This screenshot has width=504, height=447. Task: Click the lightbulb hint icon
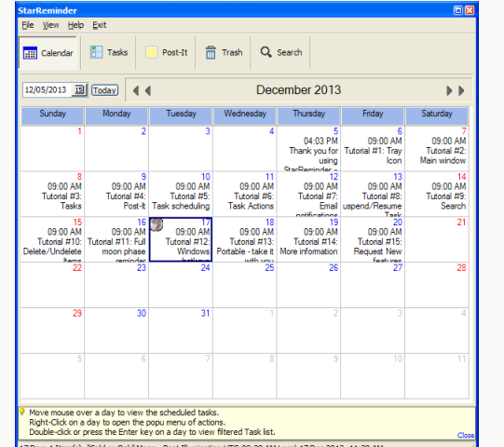[22, 412]
